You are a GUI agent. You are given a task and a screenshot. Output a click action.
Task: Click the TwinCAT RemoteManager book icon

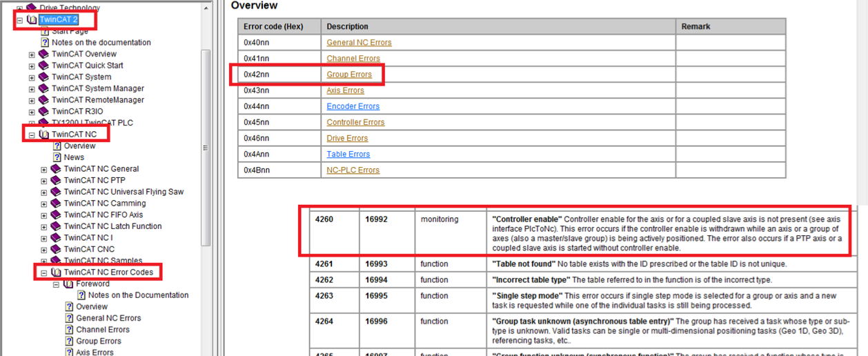tap(43, 100)
